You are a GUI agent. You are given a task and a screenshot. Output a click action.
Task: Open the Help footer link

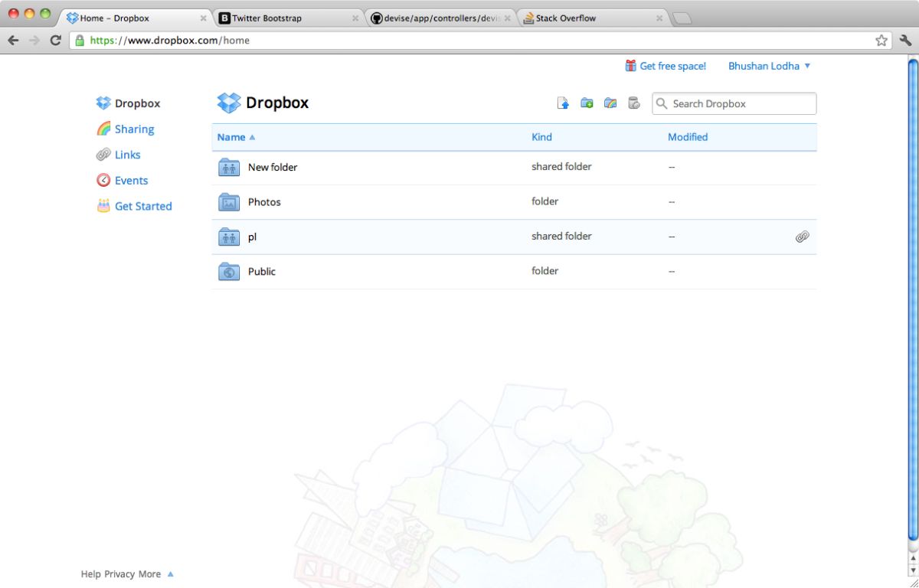(x=91, y=573)
